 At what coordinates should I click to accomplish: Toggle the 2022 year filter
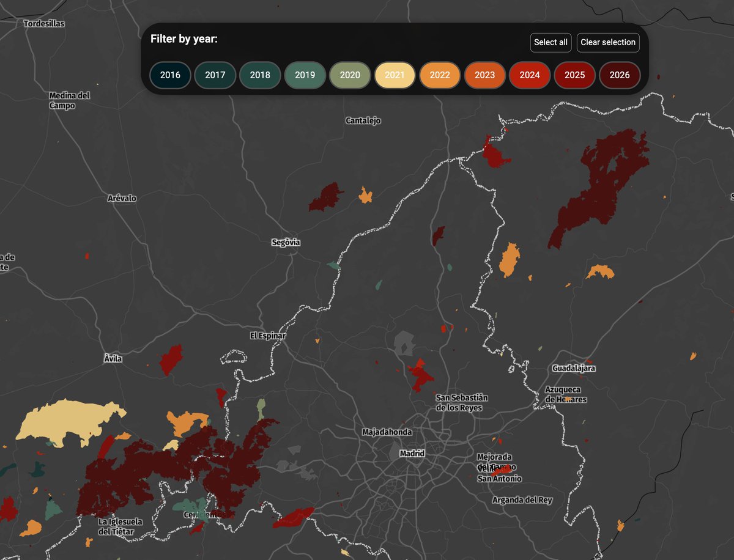point(440,75)
